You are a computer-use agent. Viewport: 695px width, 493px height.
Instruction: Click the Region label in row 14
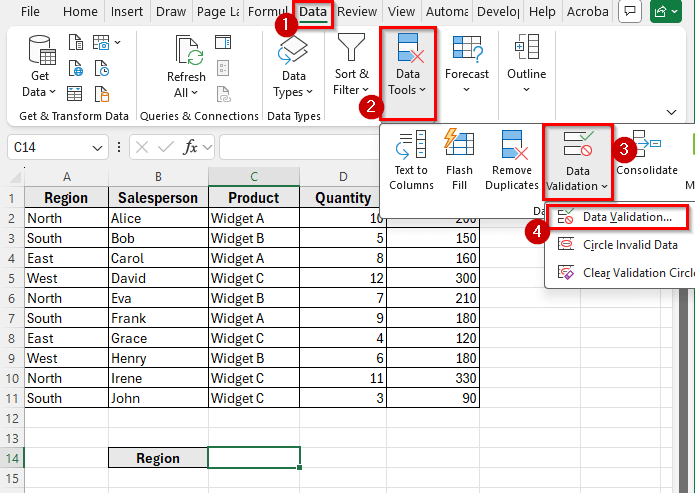(x=158, y=458)
